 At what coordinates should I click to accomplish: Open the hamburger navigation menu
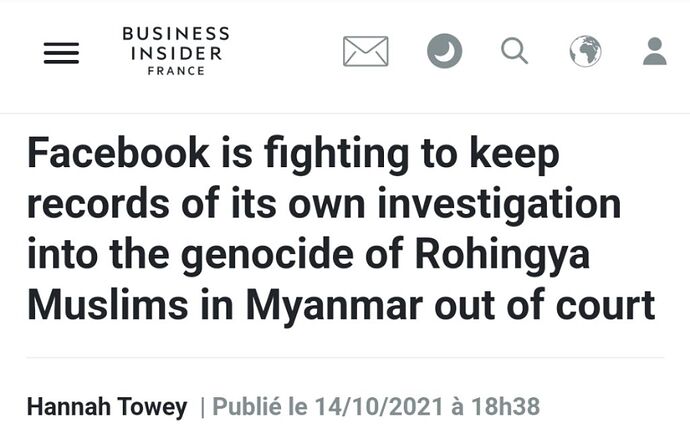(61, 52)
